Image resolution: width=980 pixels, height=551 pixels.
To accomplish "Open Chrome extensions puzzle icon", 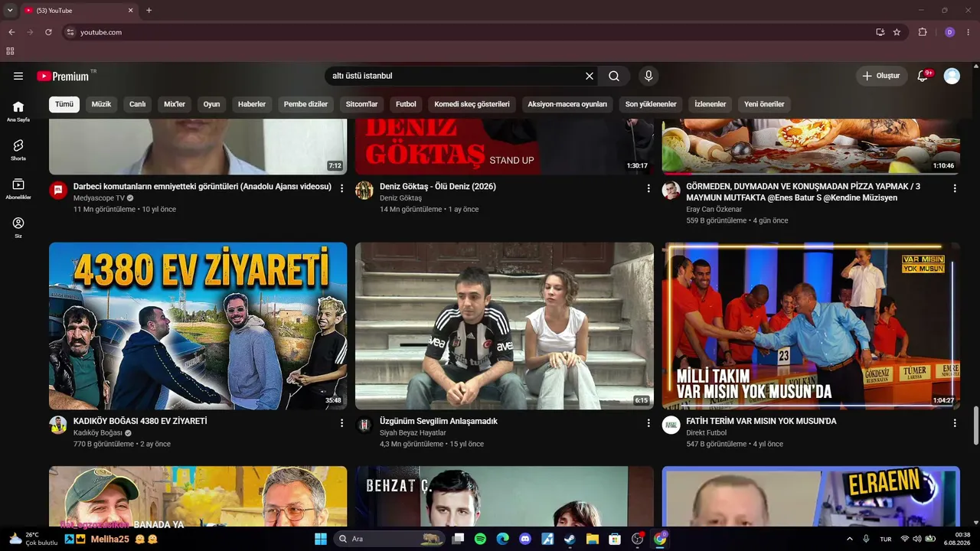I will click(x=923, y=32).
